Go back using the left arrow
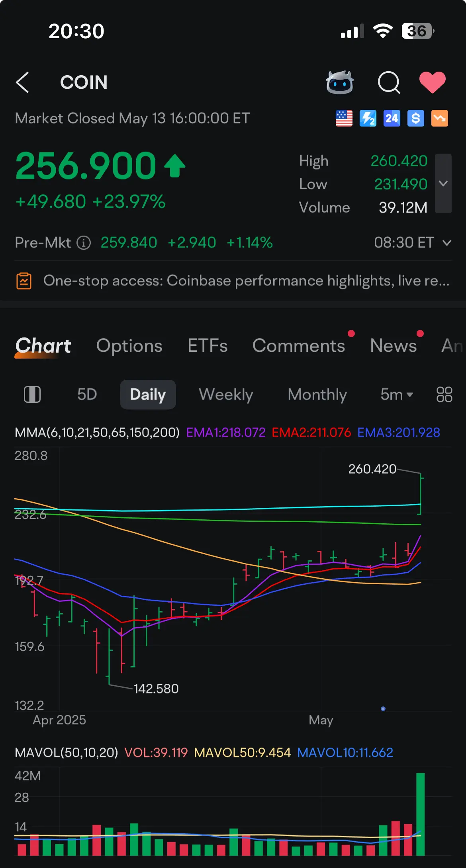 click(22, 82)
